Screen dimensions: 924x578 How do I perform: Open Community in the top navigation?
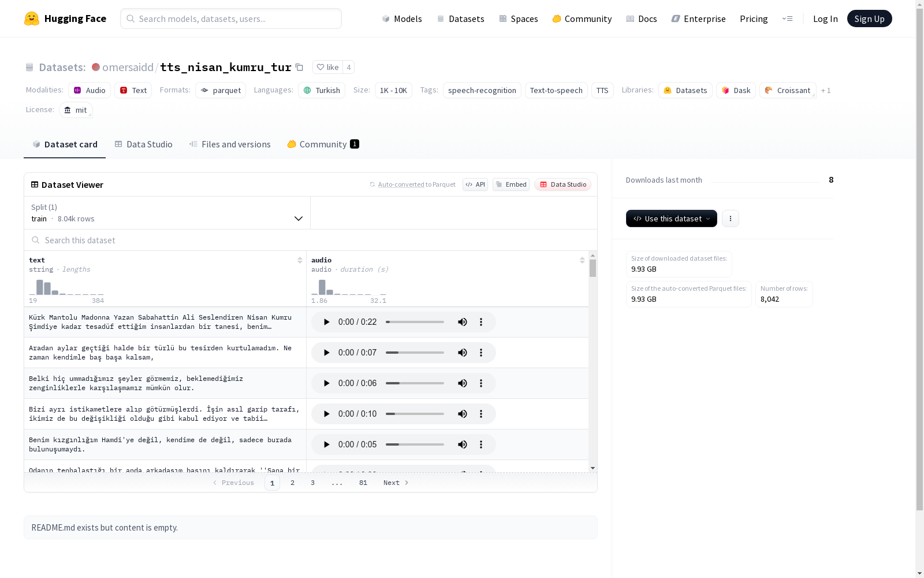pyautogui.click(x=582, y=18)
